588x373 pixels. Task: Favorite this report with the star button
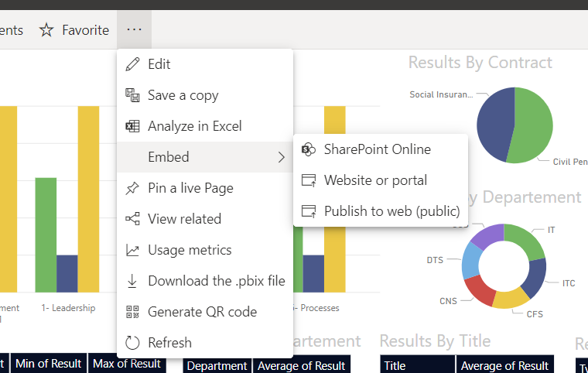click(74, 30)
